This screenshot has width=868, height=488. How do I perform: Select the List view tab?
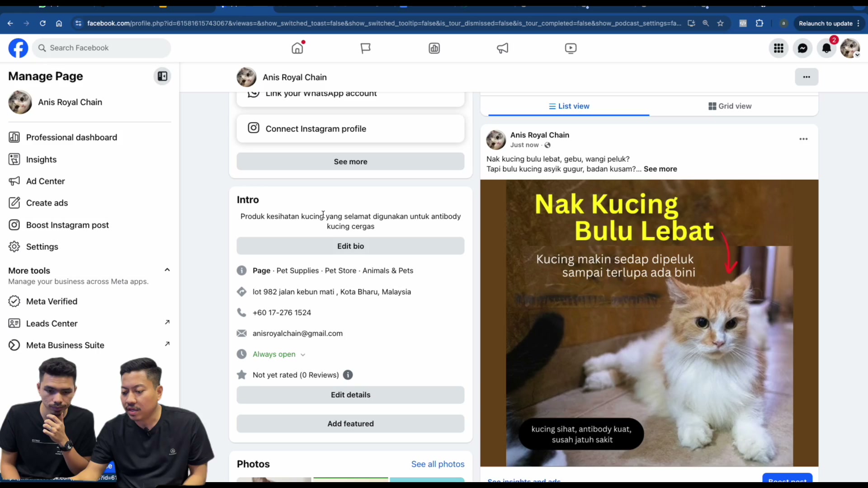tap(569, 106)
